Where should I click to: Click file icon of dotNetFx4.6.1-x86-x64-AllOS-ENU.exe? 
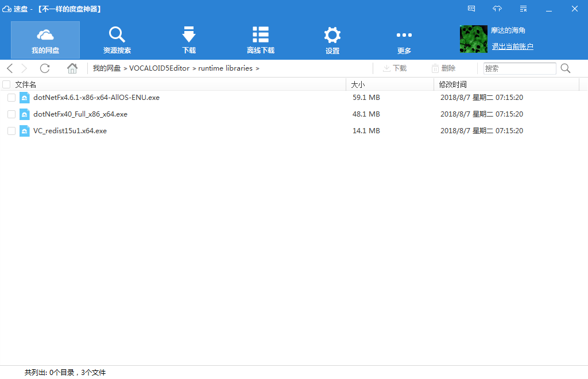pos(24,98)
